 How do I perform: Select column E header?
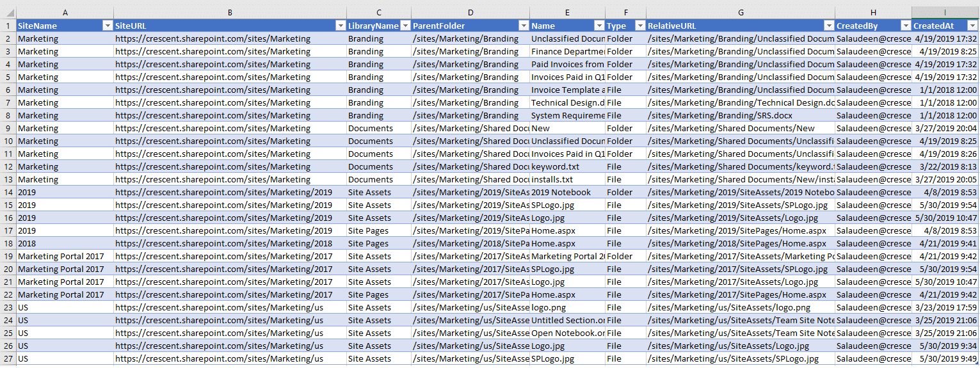[x=567, y=12]
